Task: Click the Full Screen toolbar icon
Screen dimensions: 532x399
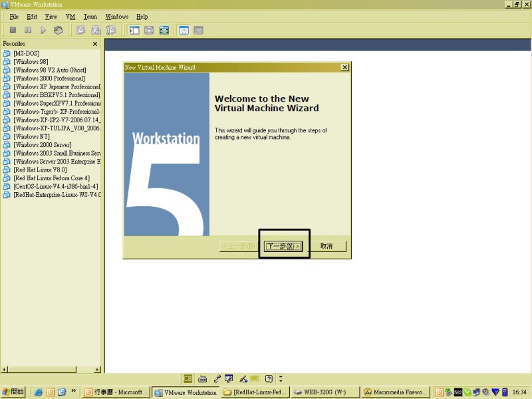Action: coord(164,30)
